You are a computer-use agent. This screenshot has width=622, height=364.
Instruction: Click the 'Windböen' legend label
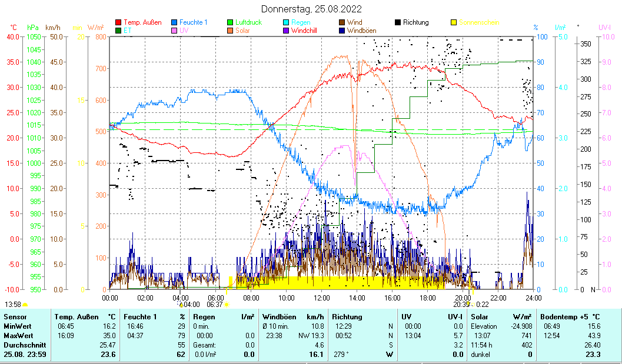(x=362, y=31)
